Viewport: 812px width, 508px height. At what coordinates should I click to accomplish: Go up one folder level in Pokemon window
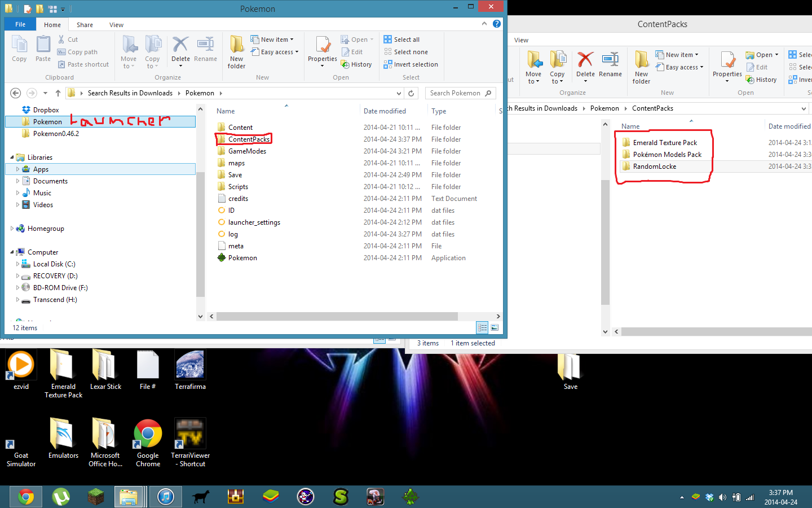58,93
